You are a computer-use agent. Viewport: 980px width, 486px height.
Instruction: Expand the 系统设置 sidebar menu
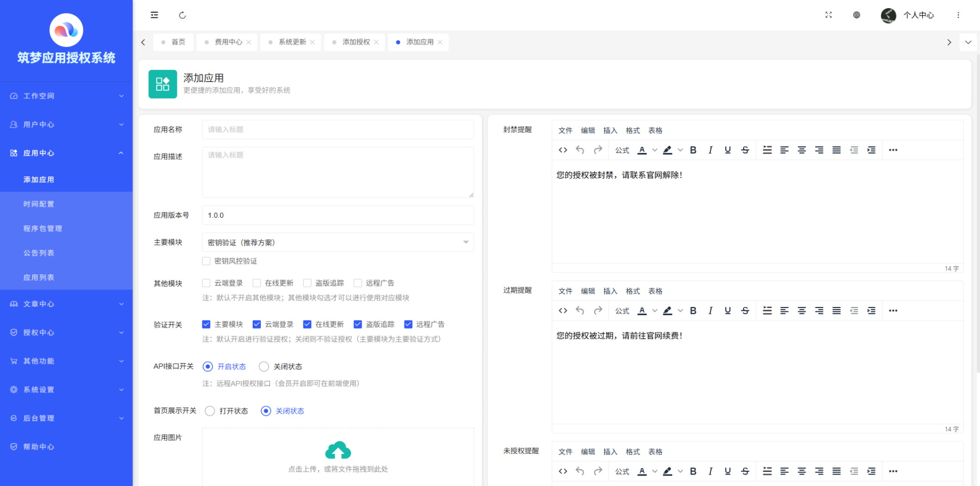click(66, 390)
